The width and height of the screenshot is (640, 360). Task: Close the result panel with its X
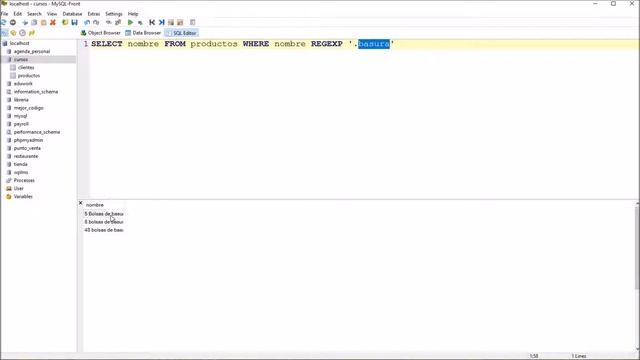[80, 203]
